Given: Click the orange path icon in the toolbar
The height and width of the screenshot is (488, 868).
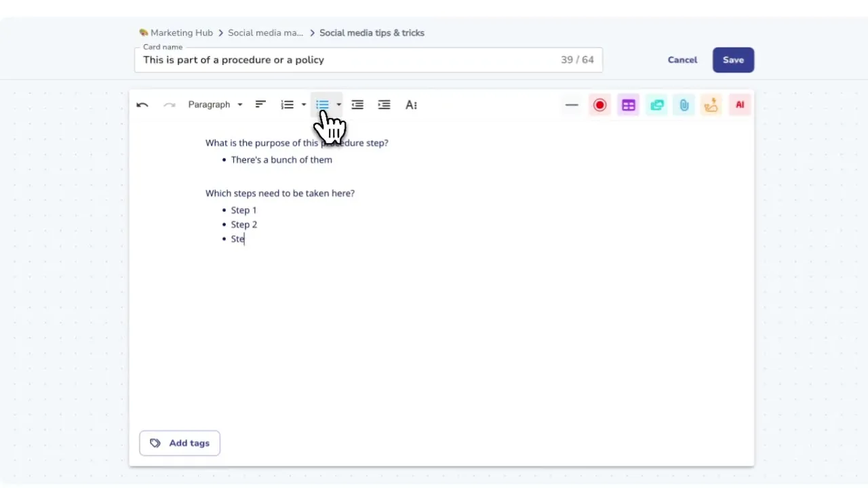Looking at the screenshot, I should [x=711, y=105].
